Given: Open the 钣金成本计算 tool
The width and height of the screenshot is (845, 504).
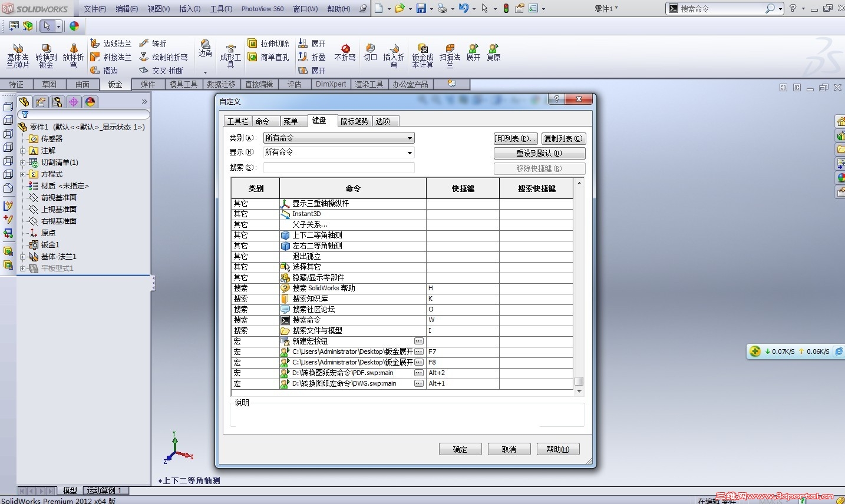Looking at the screenshot, I should [422, 56].
